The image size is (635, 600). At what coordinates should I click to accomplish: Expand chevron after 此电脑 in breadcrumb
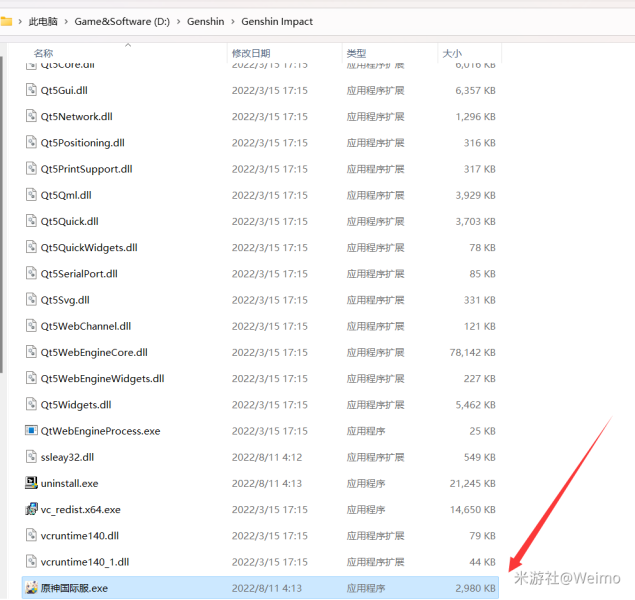pyautogui.click(x=66, y=21)
